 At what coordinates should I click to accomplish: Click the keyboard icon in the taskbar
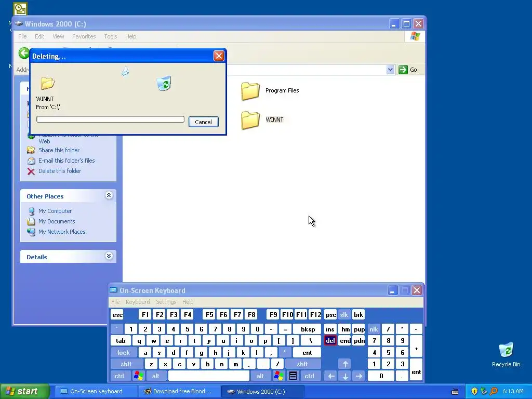[x=455, y=392]
